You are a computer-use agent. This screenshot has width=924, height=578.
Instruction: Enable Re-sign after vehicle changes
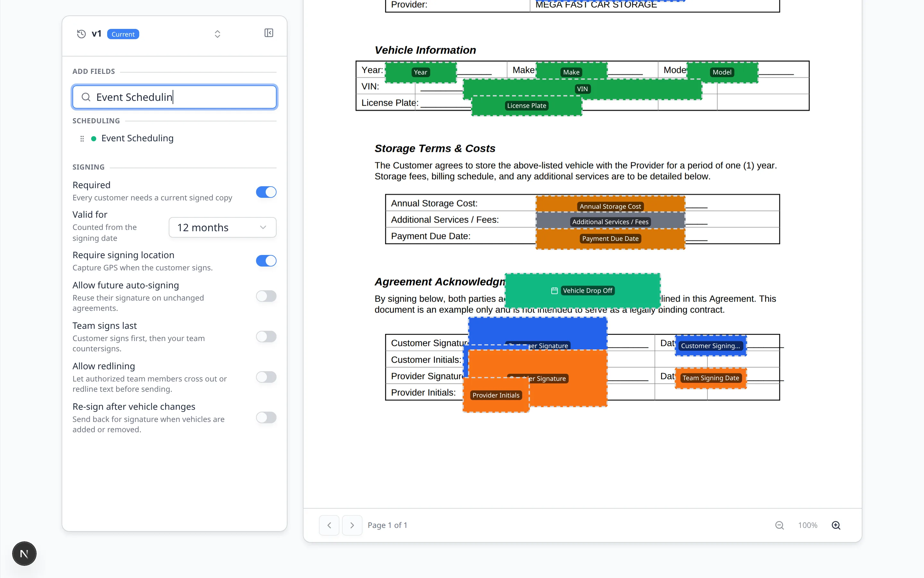click(x=266, y=417)
